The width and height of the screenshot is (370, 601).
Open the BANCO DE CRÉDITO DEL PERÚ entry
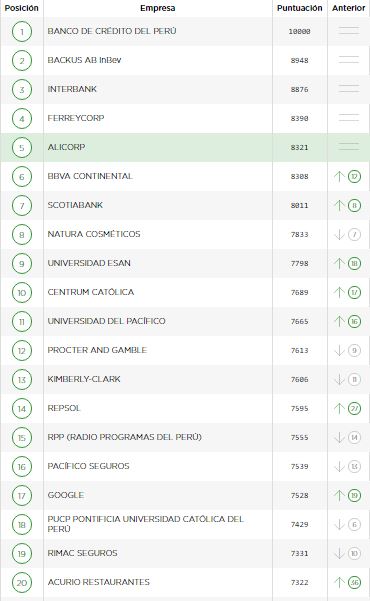click(x=112, y=31)
